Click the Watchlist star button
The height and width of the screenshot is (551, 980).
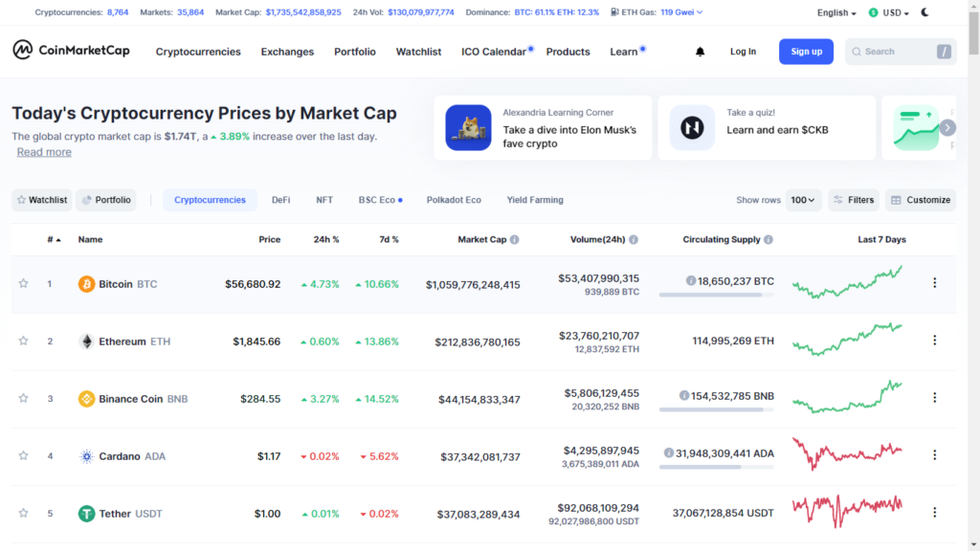pos(42,200)
